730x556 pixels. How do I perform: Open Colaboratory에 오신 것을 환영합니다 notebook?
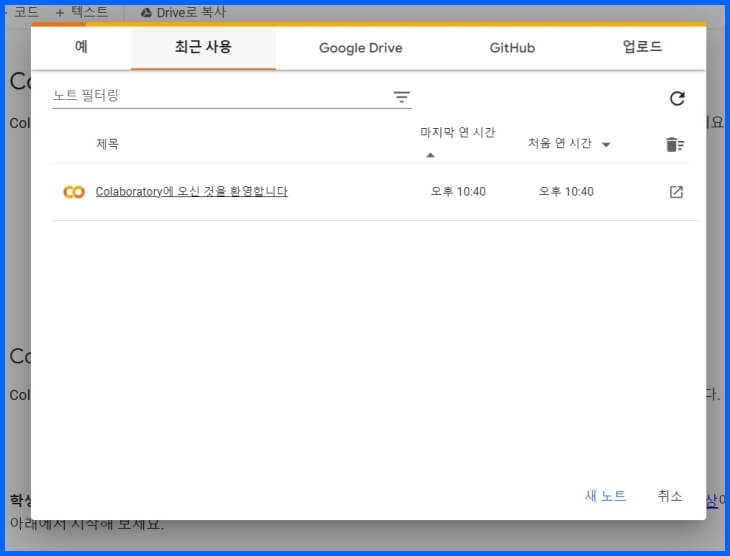(191, 191)
